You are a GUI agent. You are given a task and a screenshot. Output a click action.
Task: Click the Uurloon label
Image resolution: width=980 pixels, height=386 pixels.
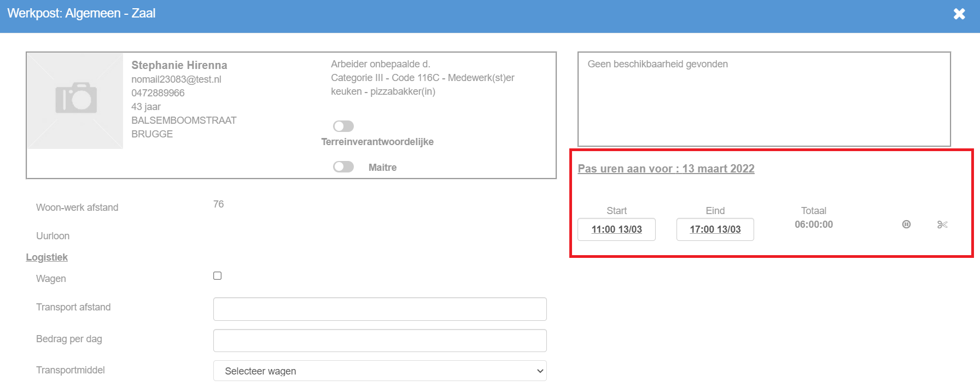52,236
